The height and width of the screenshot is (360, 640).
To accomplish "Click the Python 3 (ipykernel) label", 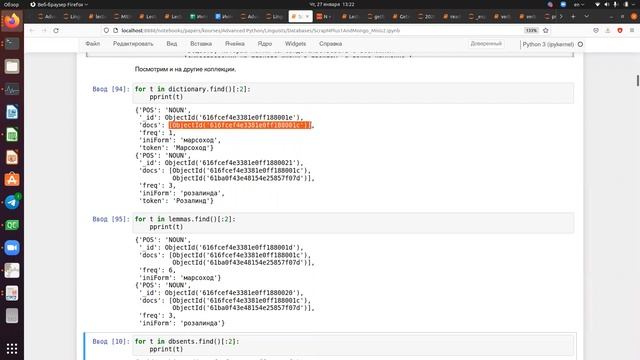I will click(548, 44).
